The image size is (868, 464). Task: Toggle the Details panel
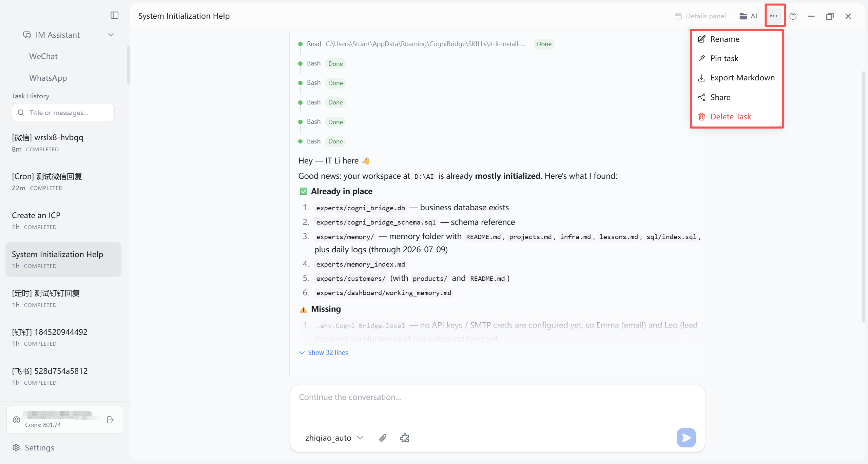pyautogui.click(x=700, y=16)
